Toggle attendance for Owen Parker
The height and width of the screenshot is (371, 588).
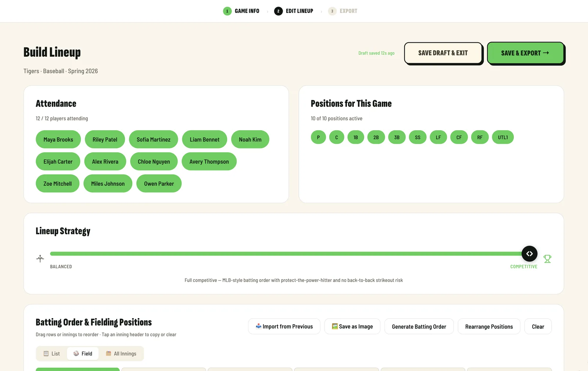tap(159, 183)
